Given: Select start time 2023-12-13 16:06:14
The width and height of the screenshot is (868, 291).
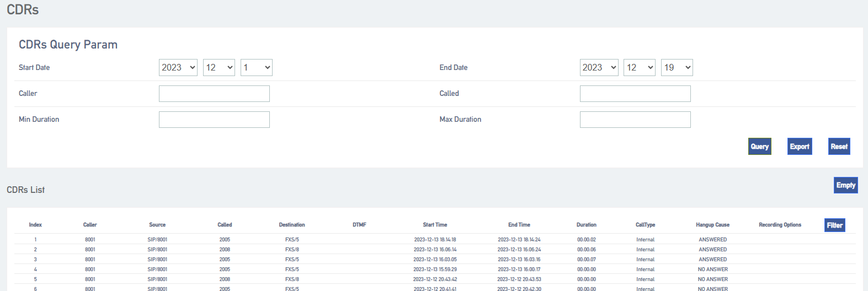Looking at the screenshot, I should click(435, 250).
